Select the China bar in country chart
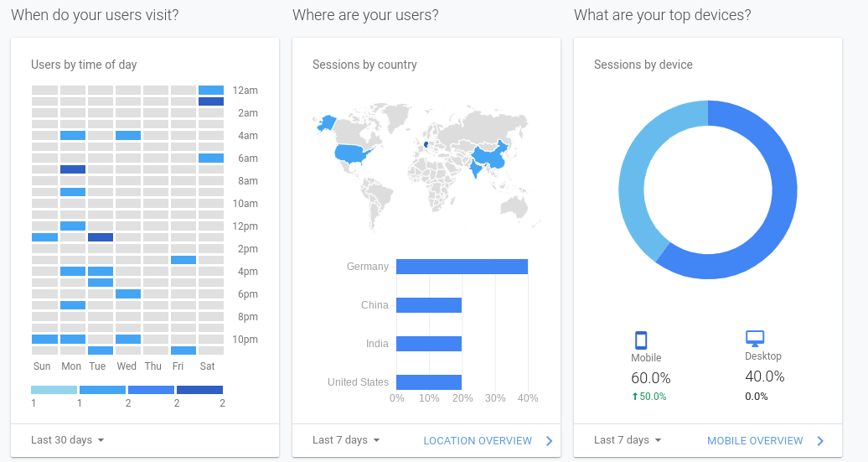This screenshot has width=868, height=462. coord(429,305)
